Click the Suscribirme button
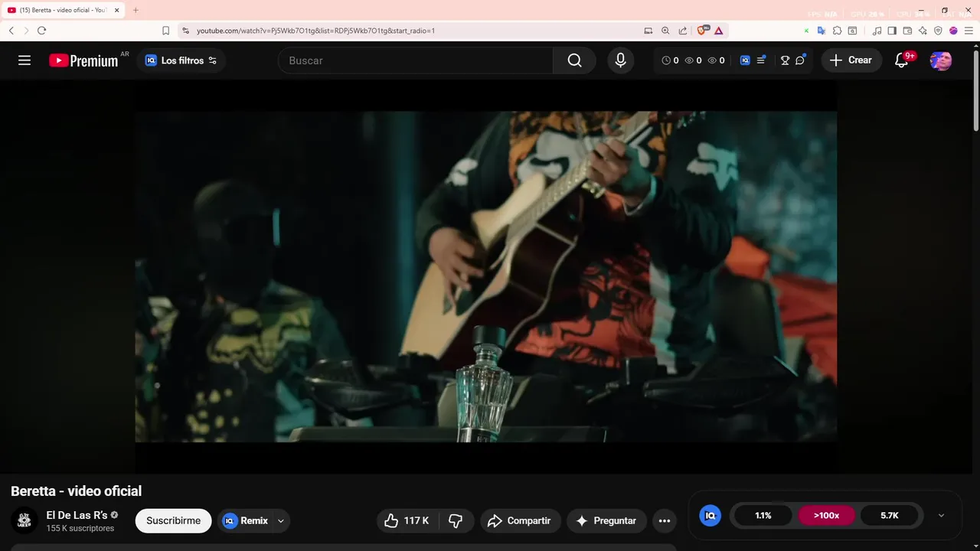 (173, 520)
